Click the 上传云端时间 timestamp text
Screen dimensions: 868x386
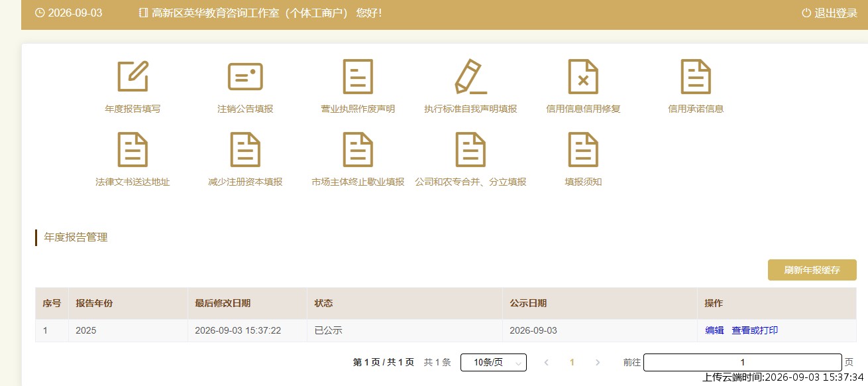[x=783, y=377]
